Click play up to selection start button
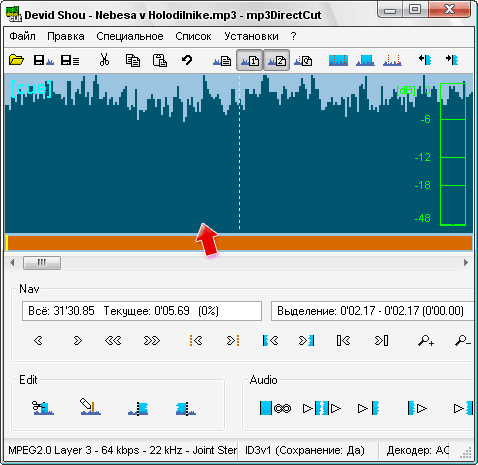The height and width of the screenshot is (465, 478). point(368,408)
